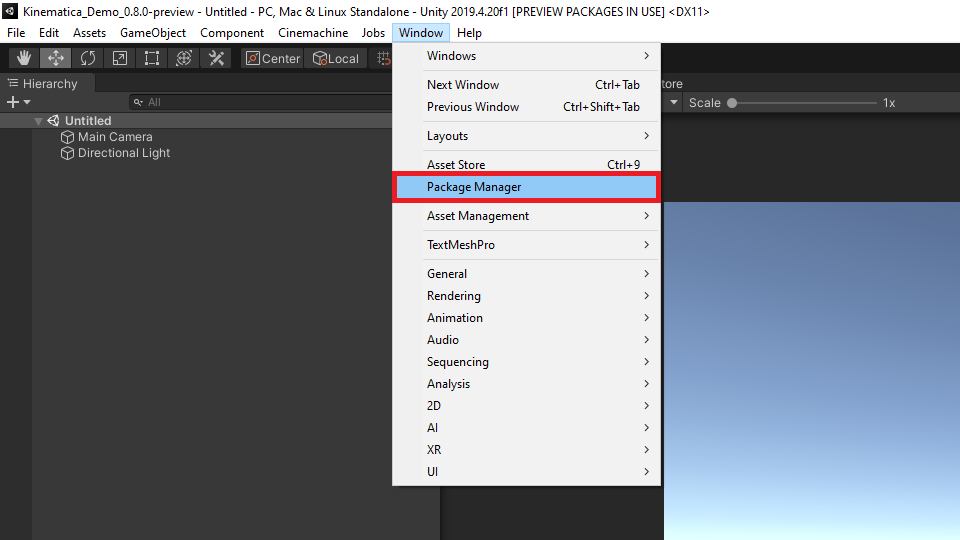
Task: Expand the Windows submenu
Action: 527,56
